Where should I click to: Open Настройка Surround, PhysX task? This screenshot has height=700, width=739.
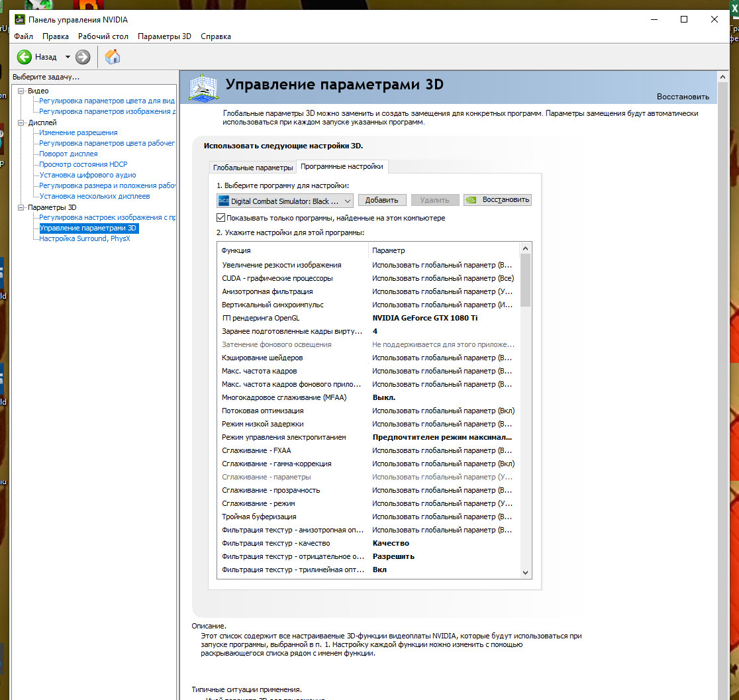tap(84, 238)
